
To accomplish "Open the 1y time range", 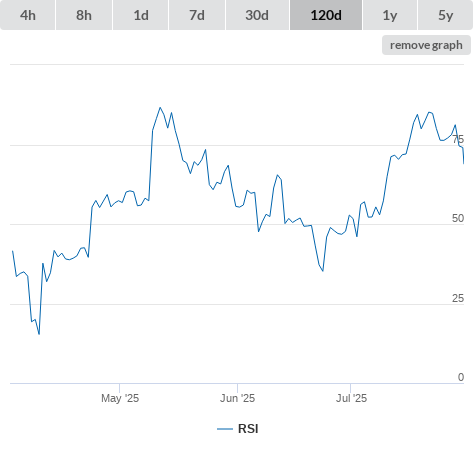I will [x=390, y=15].
